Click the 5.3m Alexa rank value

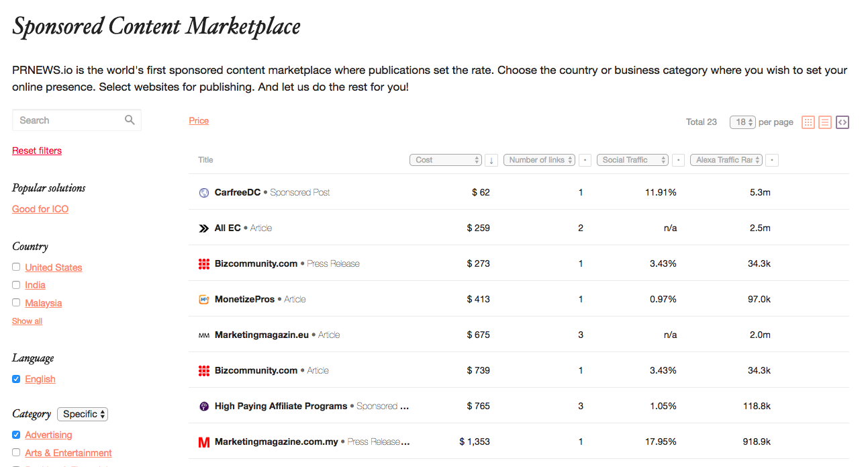760,192
